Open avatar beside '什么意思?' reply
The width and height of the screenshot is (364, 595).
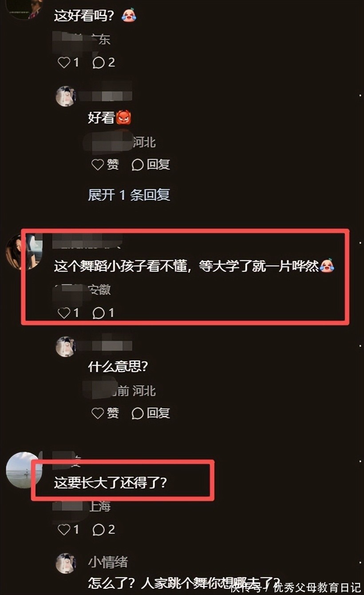(x=66, y=346)
